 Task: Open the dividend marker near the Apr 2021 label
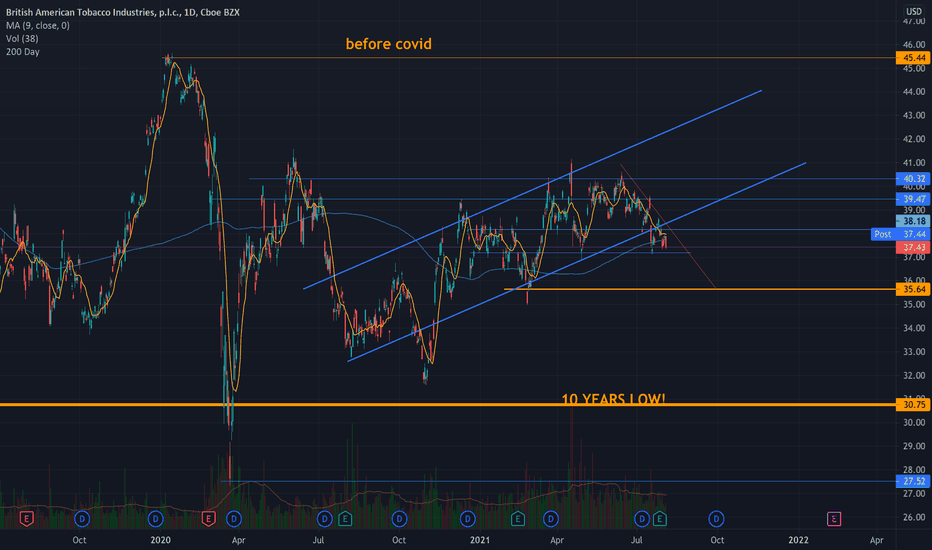(x=551, y=519)
